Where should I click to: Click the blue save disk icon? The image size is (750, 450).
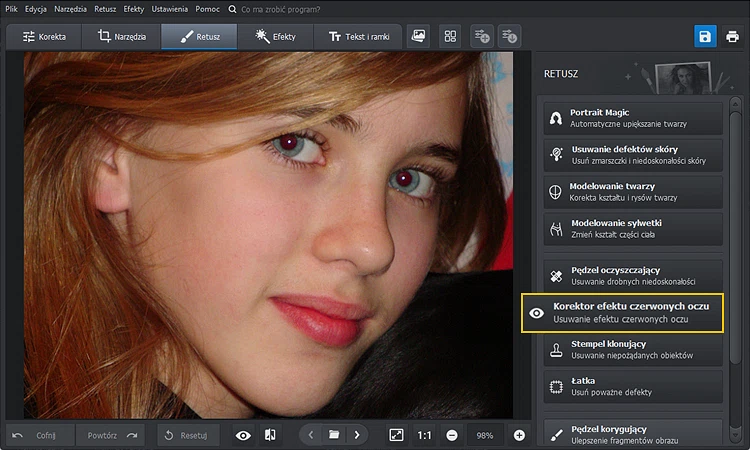pos(705,36)
